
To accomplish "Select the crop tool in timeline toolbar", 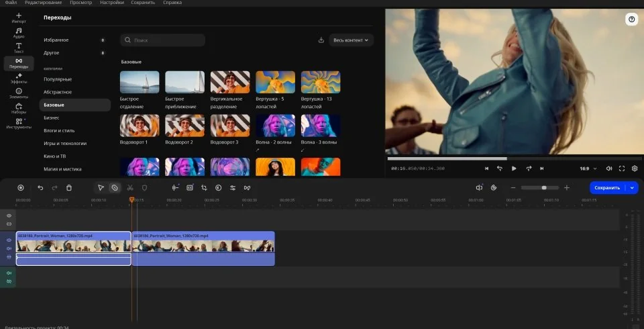I will point(204,188).
